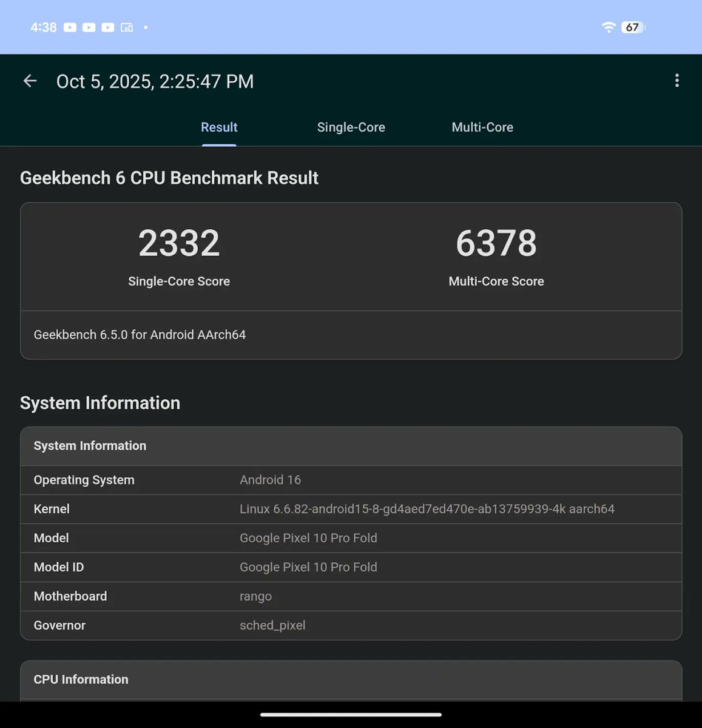Tap Google Pixel 10 Pro Fold in Model ID row
The height and width of the screenshot is (728, 702).
(x=308, y=567)
